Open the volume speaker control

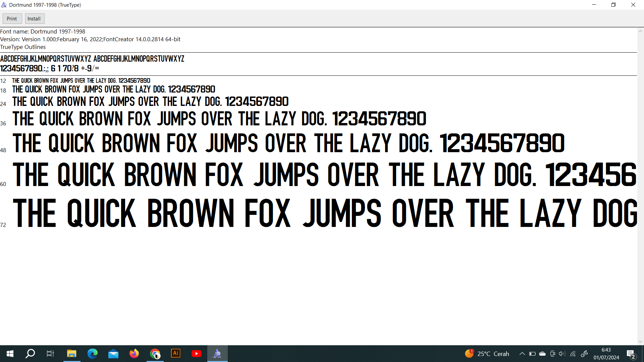point(562,354)
